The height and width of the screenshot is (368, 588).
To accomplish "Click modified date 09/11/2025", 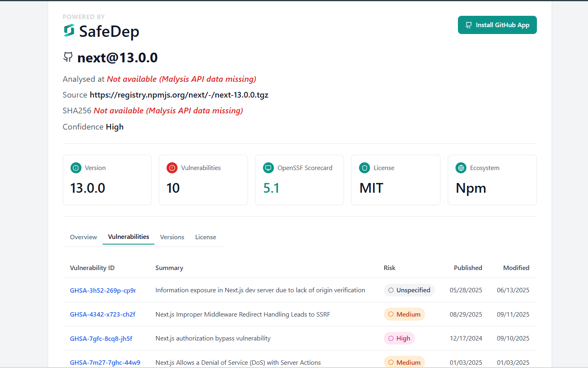I will [x=513, y=315].
